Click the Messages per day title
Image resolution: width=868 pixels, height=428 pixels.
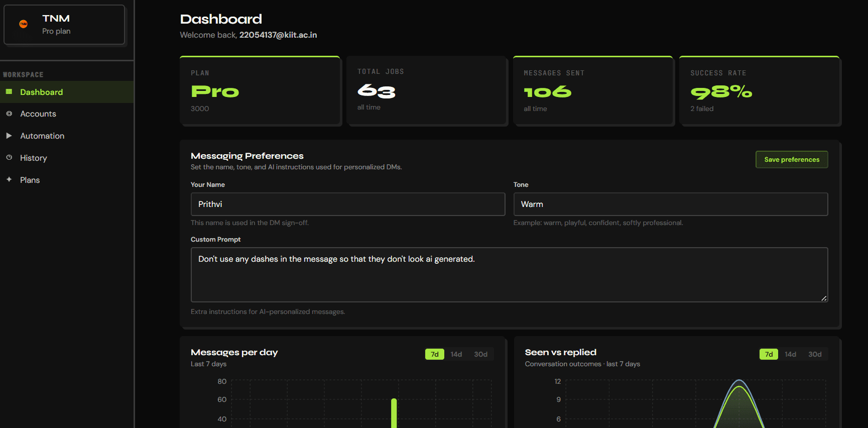tap(234, 352)
